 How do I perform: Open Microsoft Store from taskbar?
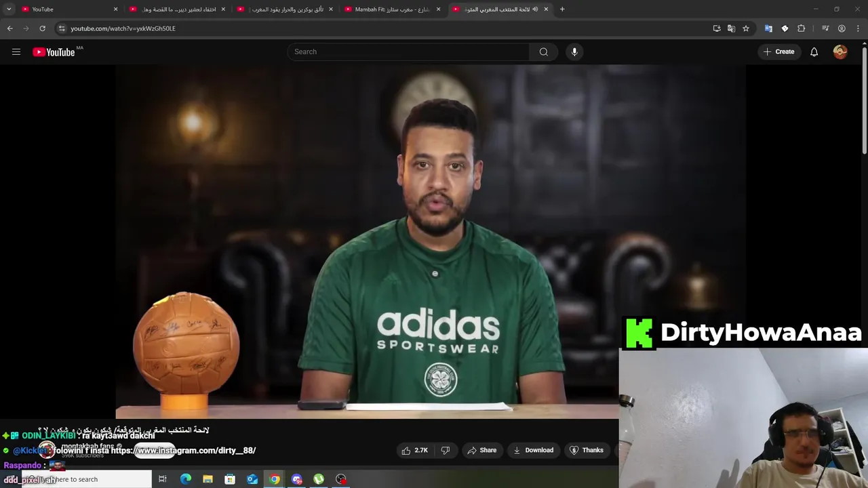(x=230, y=479)
